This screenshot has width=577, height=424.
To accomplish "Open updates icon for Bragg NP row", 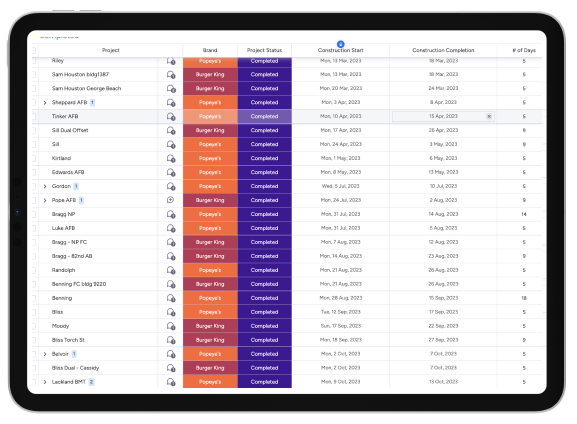I will tap(171, 215).
